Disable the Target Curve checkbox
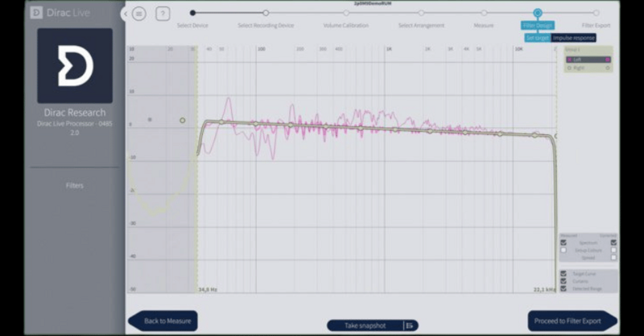The width and height of the screenshot is (644, 336). (563, 273)
